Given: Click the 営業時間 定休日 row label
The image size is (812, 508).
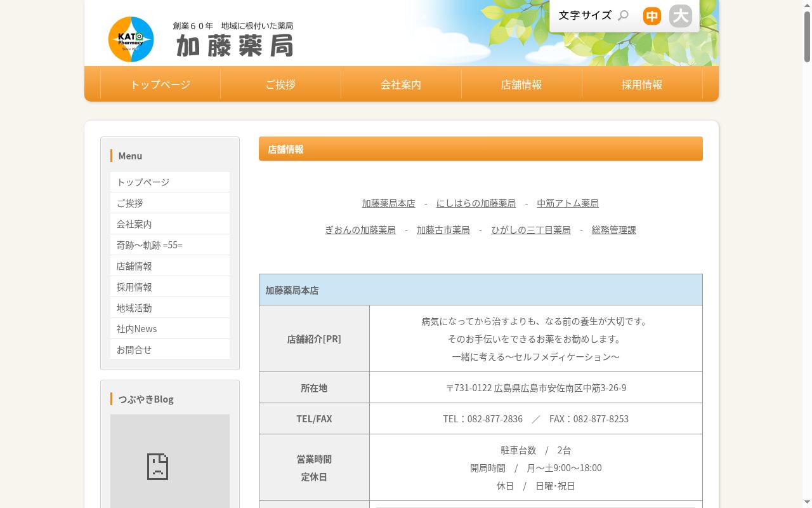Looking at the screenshot, I should pos(315,468).
